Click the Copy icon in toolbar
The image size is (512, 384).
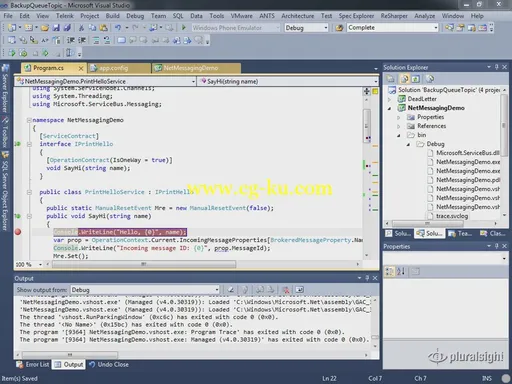[92, 28]
